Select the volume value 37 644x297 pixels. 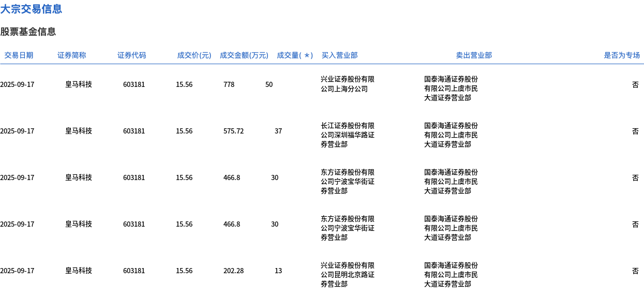coord(278,131)
